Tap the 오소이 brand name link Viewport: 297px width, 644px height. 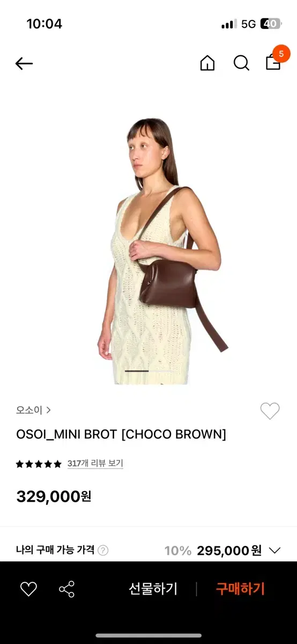click(x=29, y=410)
